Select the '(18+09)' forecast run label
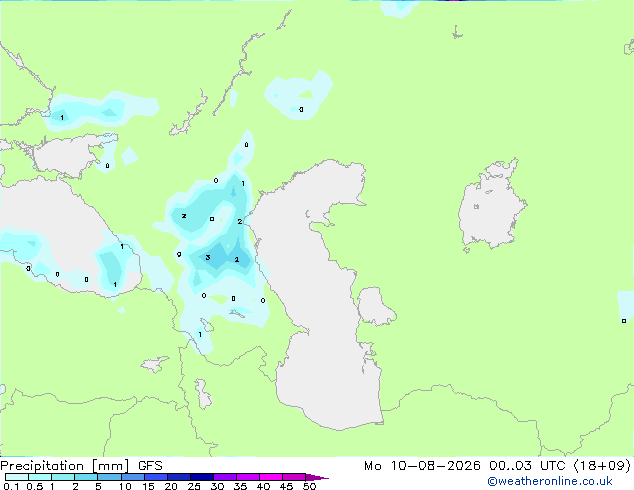 602,466
